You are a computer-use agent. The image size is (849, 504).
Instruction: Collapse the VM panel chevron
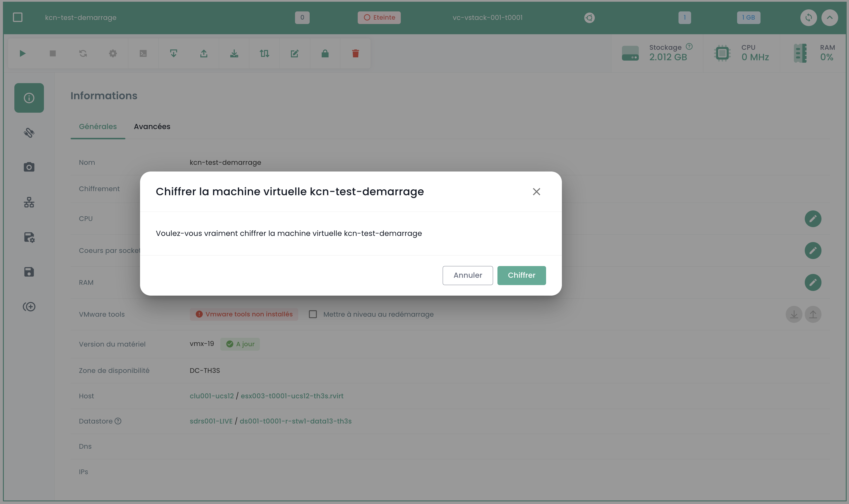tap(829, 18)
